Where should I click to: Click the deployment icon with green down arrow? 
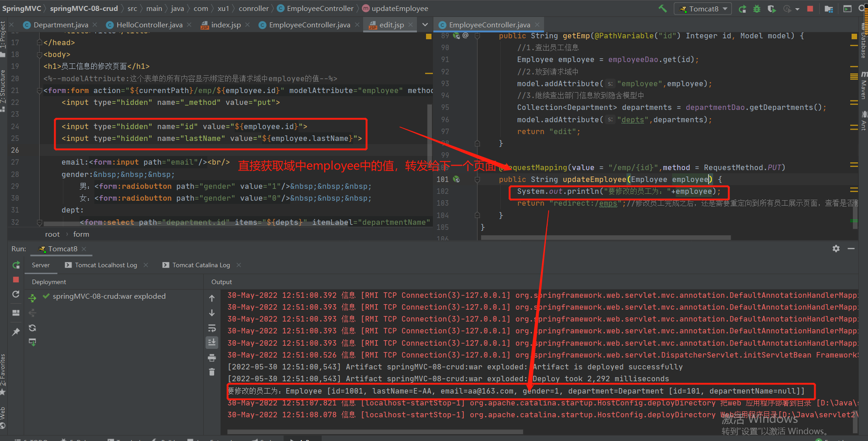click(32, 342)
